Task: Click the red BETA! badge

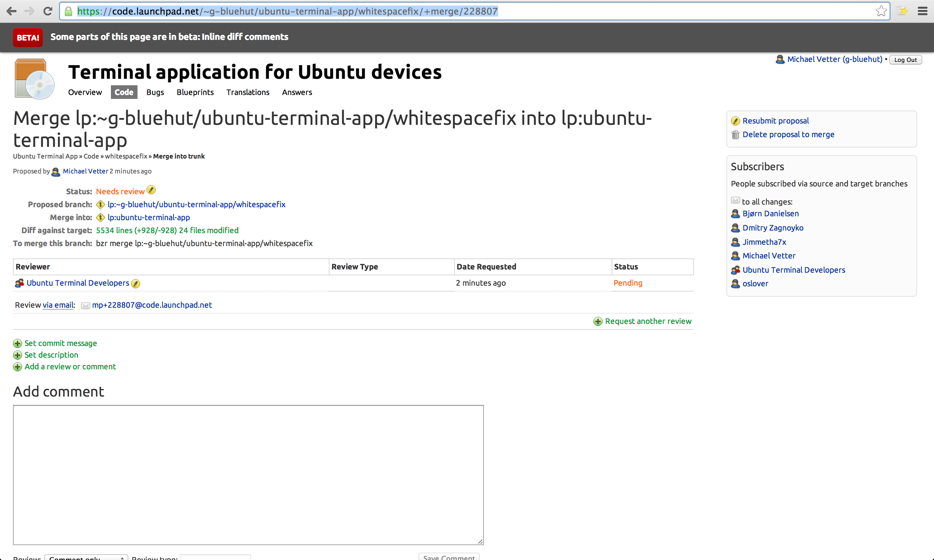Action: [x=28, y=38]
